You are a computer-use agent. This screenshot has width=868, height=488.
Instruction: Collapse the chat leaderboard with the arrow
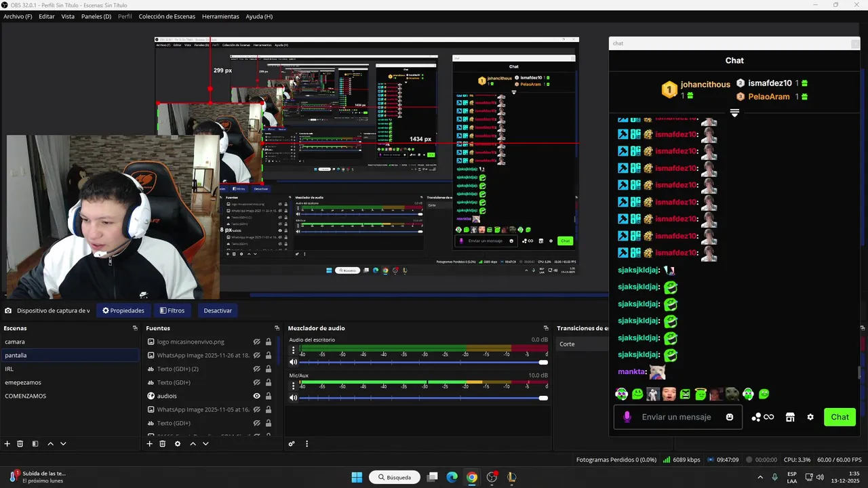coord(734,113)
